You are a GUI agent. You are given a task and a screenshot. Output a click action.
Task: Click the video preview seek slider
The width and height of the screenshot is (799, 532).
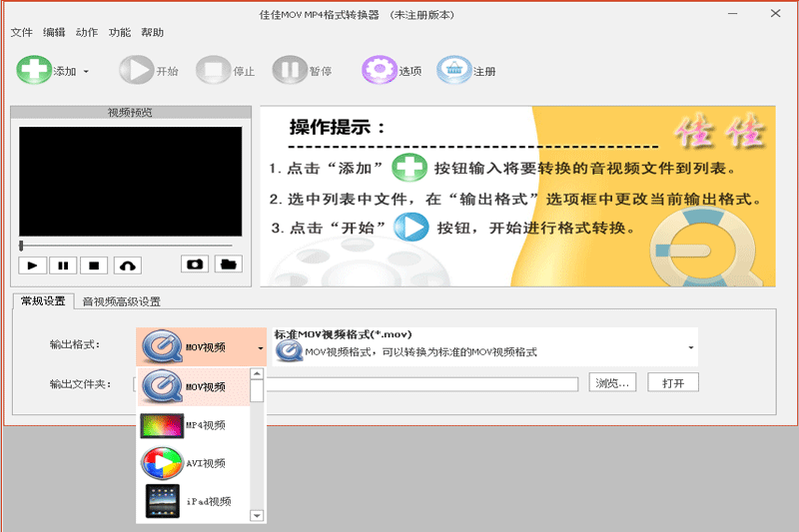pyautogui.click(x=131, y=246)
